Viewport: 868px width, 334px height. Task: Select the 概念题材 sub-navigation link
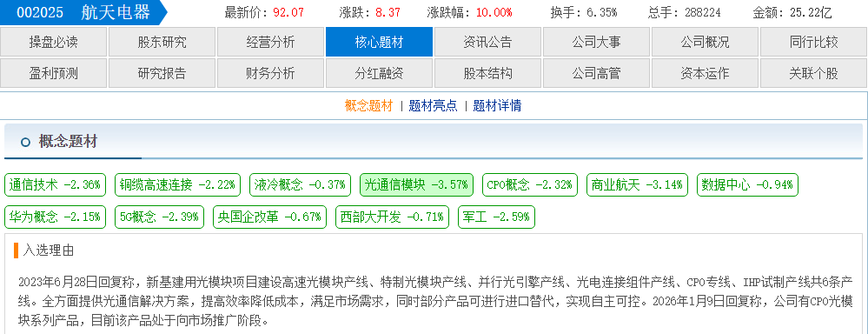point(368,106)
